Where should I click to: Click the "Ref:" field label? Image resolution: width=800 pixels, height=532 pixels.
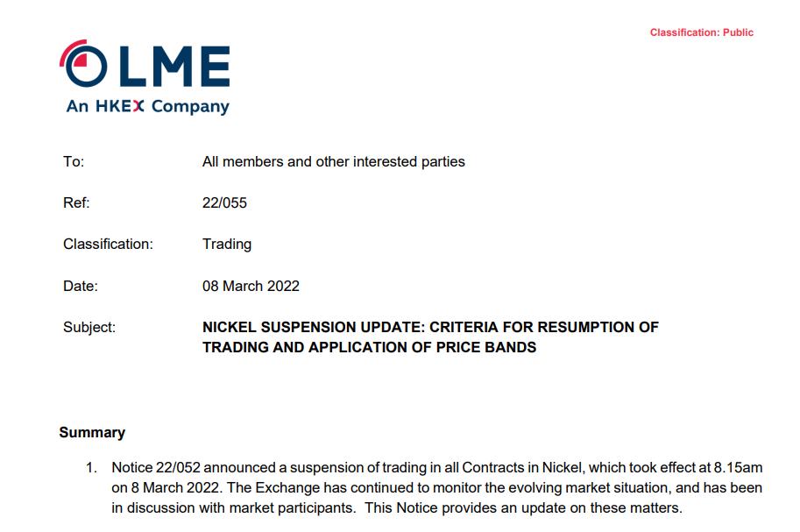(x=76, y=202)
